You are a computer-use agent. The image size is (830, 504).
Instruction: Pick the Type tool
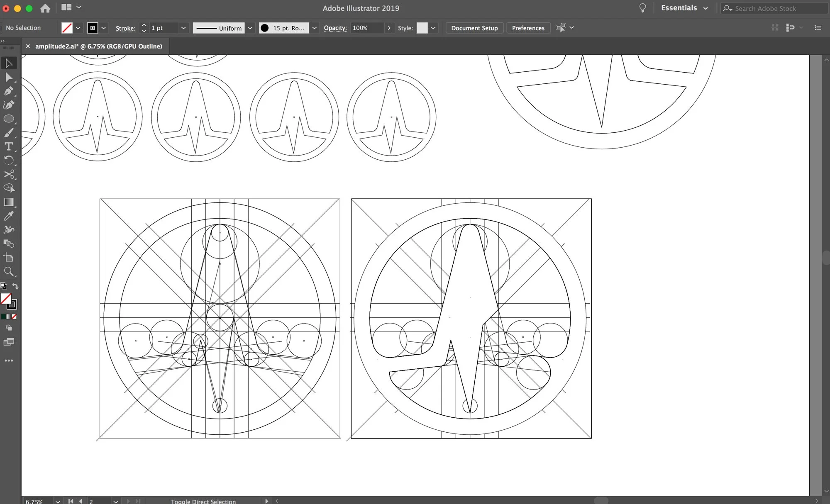pyautogui.click(x=9, y=146)
